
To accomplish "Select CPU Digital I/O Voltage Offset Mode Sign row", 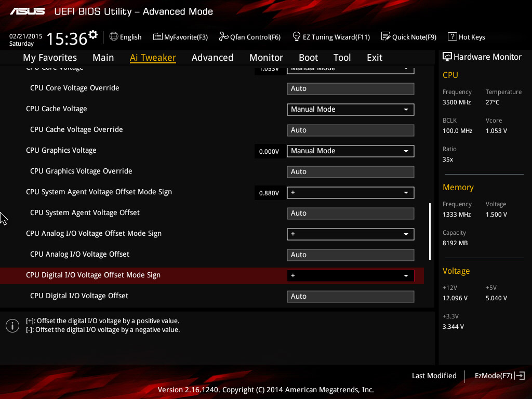I will pyautogui.click(x=212, y=275).
